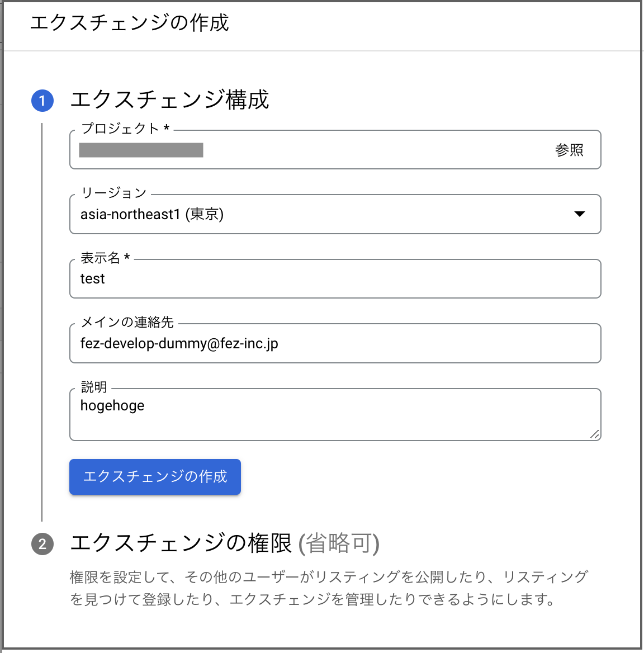Click the redacted project name field

pyautogui.click(x=141, y=150)
